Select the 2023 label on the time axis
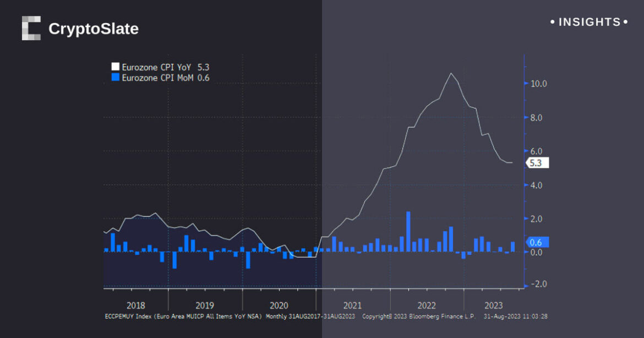This screenshot has width=644, height=338. pyautogui.click(x=493, y=306)
